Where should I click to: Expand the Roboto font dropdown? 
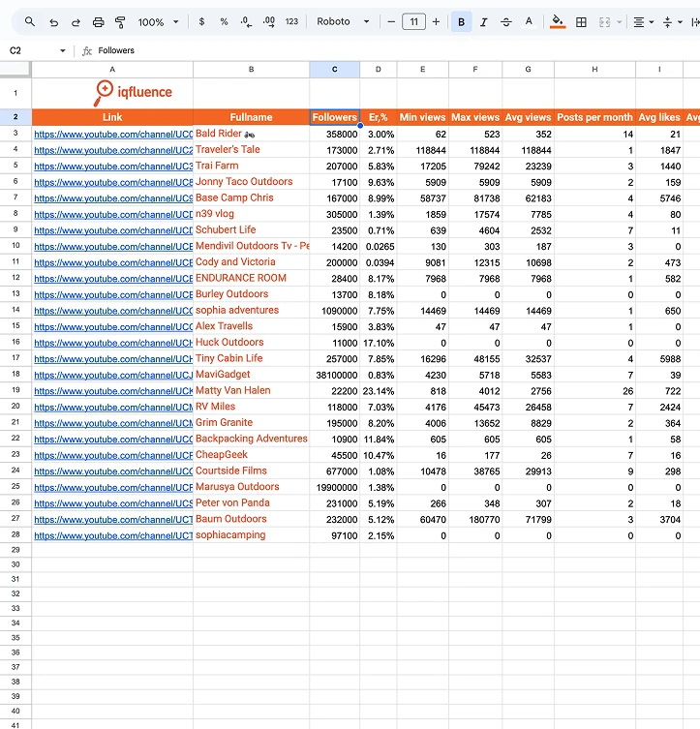coord(343,22)
